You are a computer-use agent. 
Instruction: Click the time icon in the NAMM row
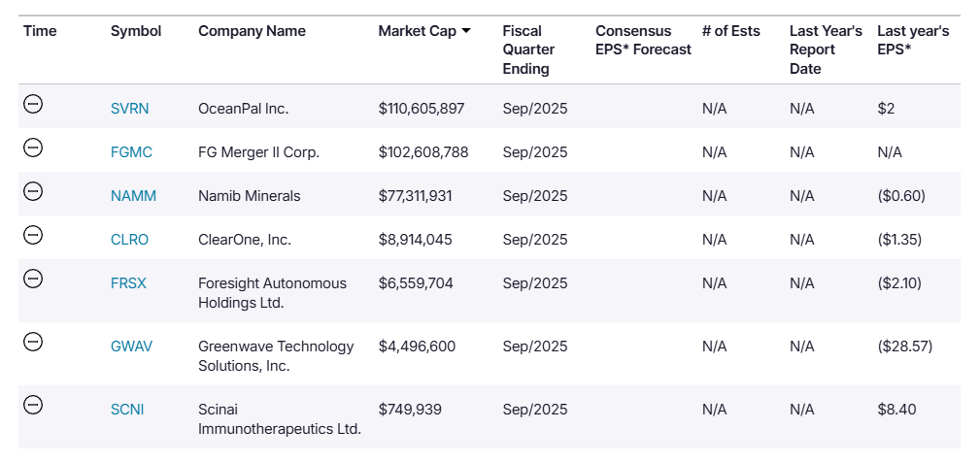pos(33,191)
